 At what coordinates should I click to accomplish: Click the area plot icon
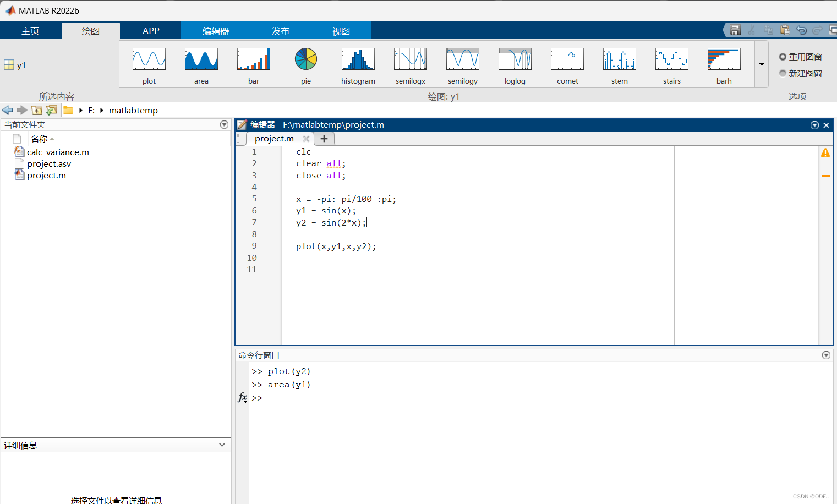click(201, 59)
